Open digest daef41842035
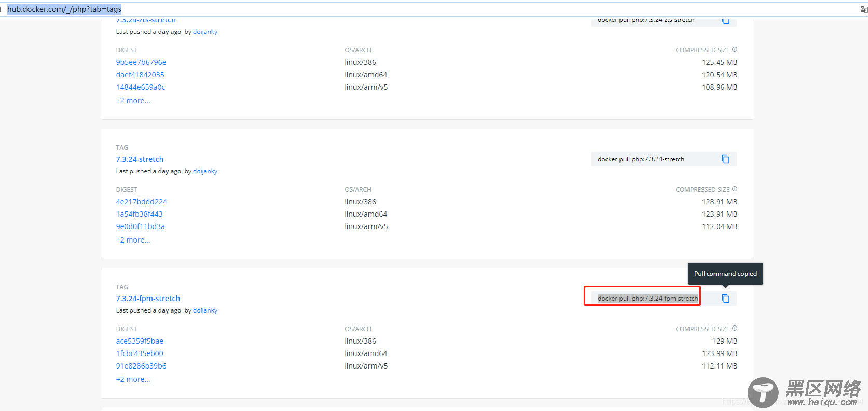Viewport: 868px width, 411px height. pos(140,75)
